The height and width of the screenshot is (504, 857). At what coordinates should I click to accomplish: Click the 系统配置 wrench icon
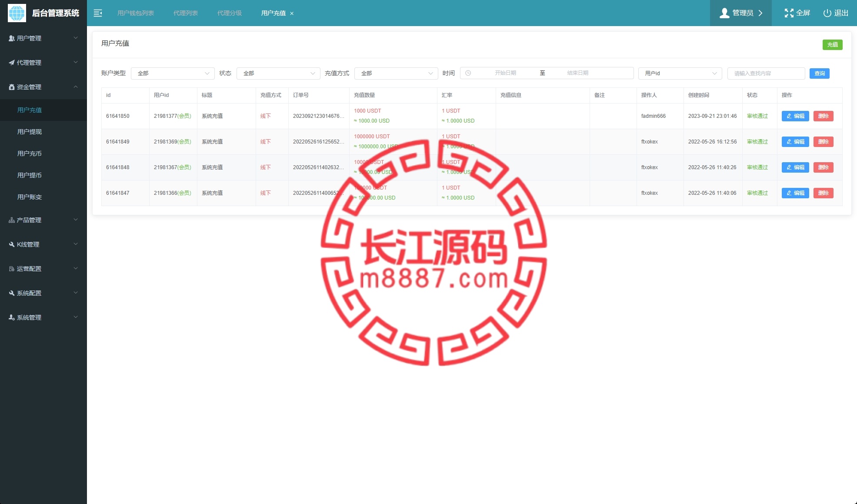point(12,293)
